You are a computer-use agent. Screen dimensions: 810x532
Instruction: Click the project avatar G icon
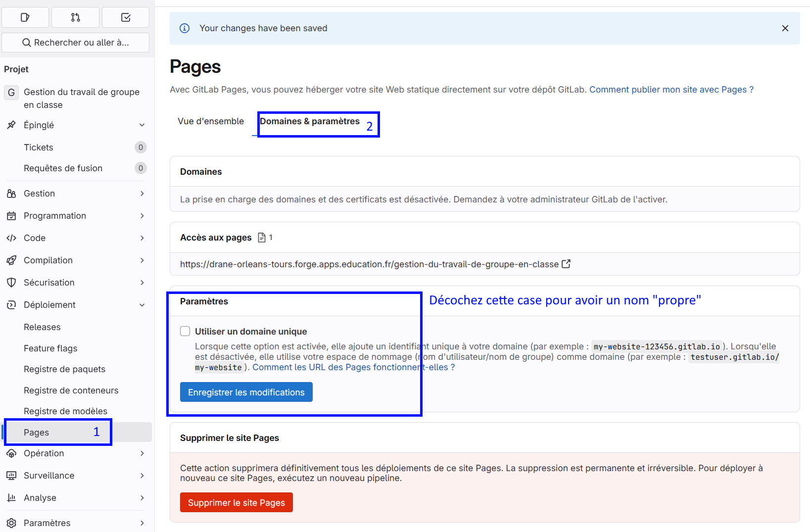click(11, 93)
